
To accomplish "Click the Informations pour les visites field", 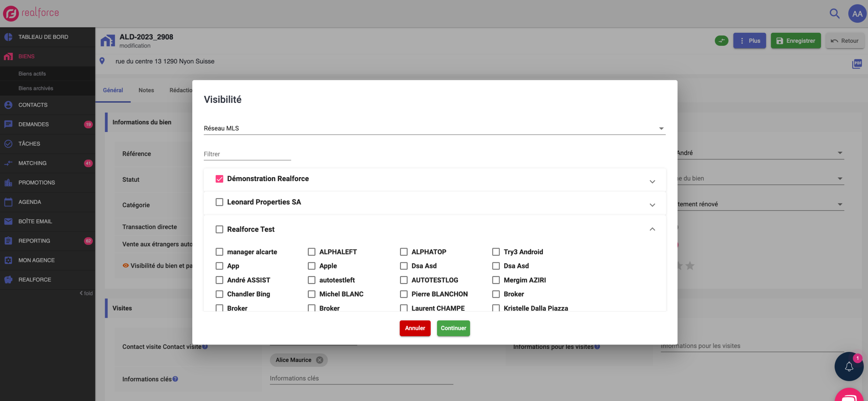I will [x=752, y=346].
